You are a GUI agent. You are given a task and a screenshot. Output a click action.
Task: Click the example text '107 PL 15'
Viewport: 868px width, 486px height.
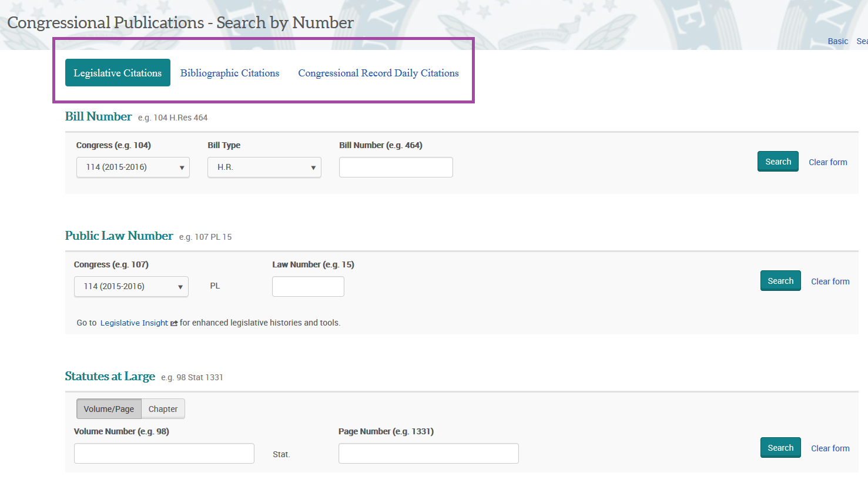(x=213, y=237)
